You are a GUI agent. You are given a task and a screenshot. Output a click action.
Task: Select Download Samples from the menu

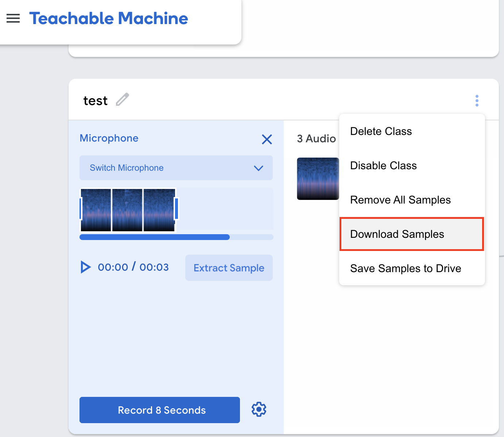coord(397,234)
